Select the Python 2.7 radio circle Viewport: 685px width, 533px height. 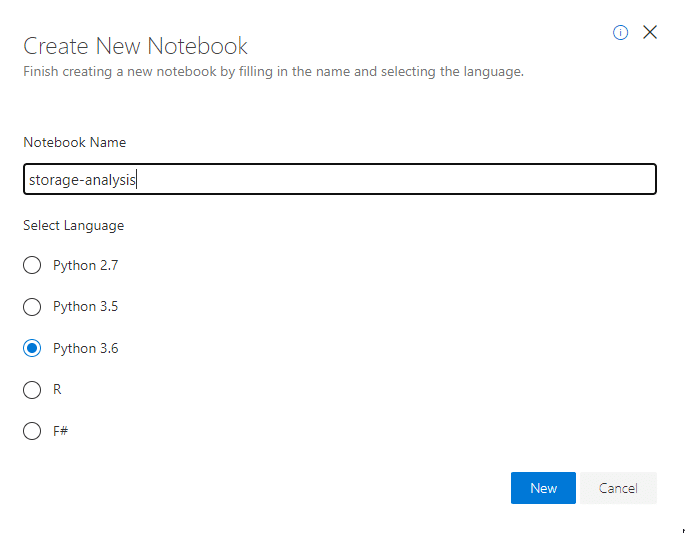(x=32, y=265)
